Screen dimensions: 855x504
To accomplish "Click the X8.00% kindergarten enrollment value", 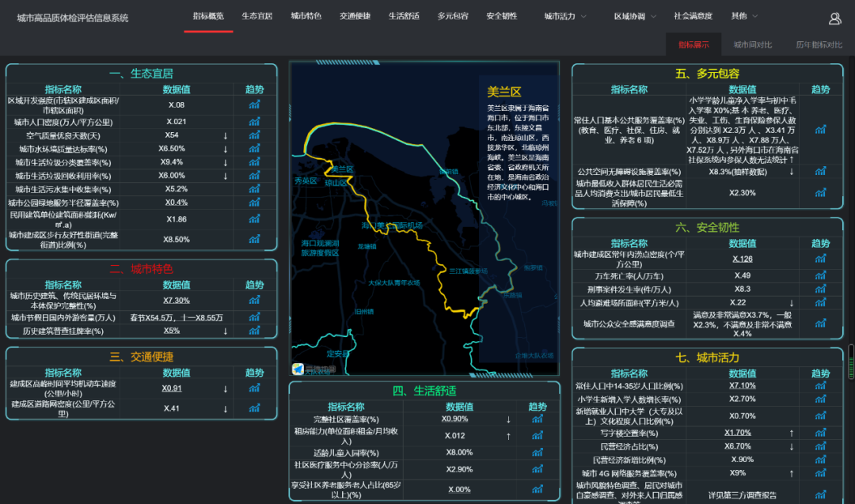I will point(459,453).
